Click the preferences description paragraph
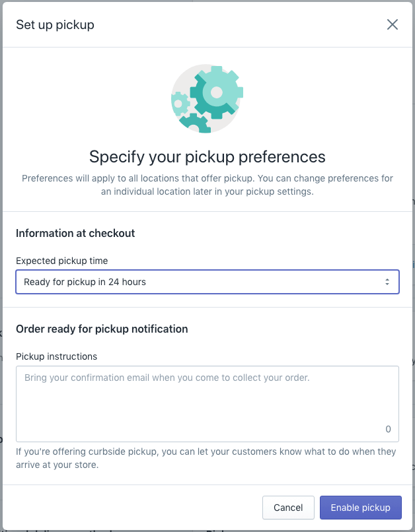The image size is (415, 532). pyautogui.click(x=207, y=185)
